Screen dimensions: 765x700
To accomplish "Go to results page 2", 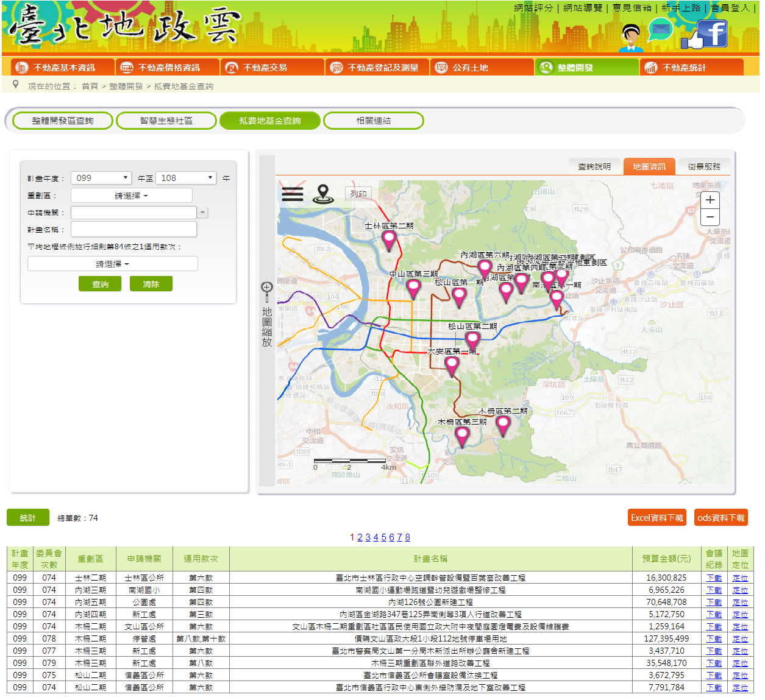I will (x=360, y=537).
